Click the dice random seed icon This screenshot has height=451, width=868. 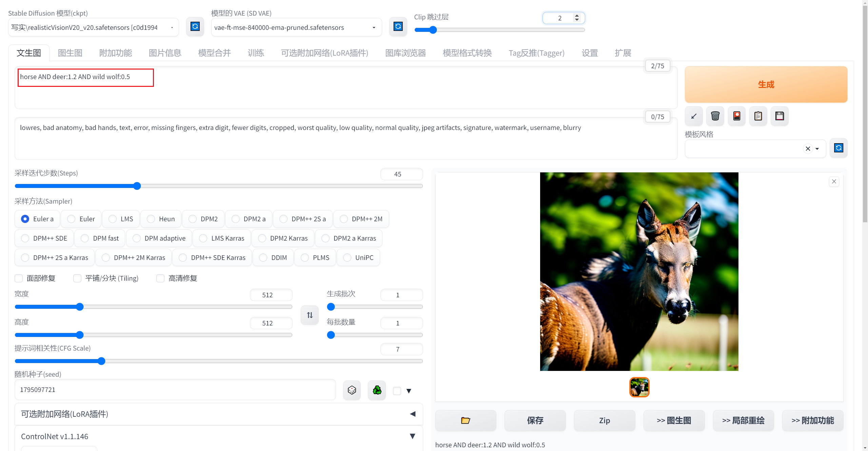tap(352, 390)
